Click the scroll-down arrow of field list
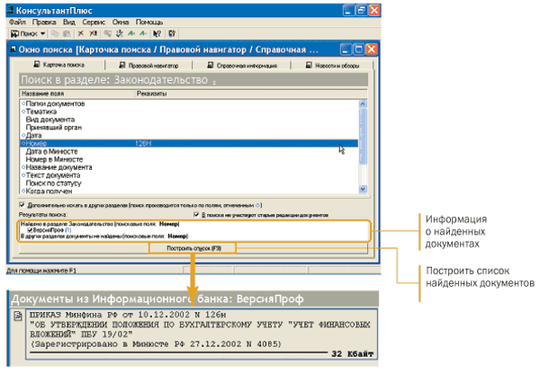The height and width of the screenshot is (392, 540). click(363, 189)
